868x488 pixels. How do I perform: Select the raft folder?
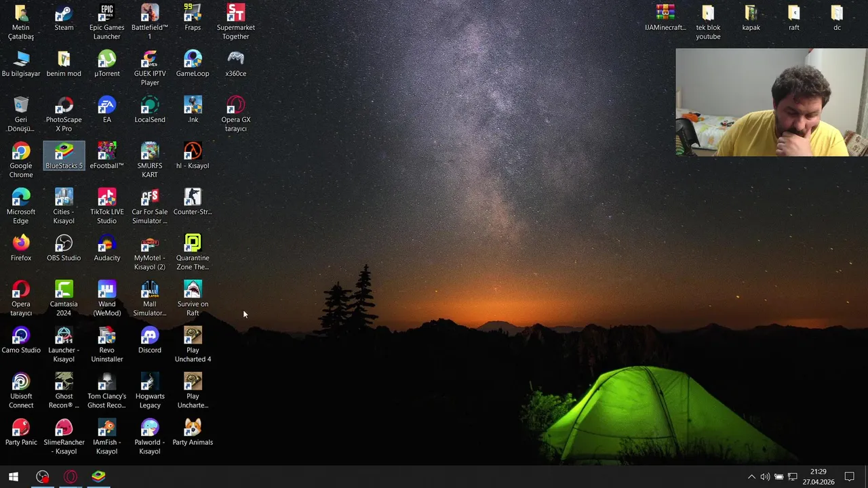(x=794, y=18)
